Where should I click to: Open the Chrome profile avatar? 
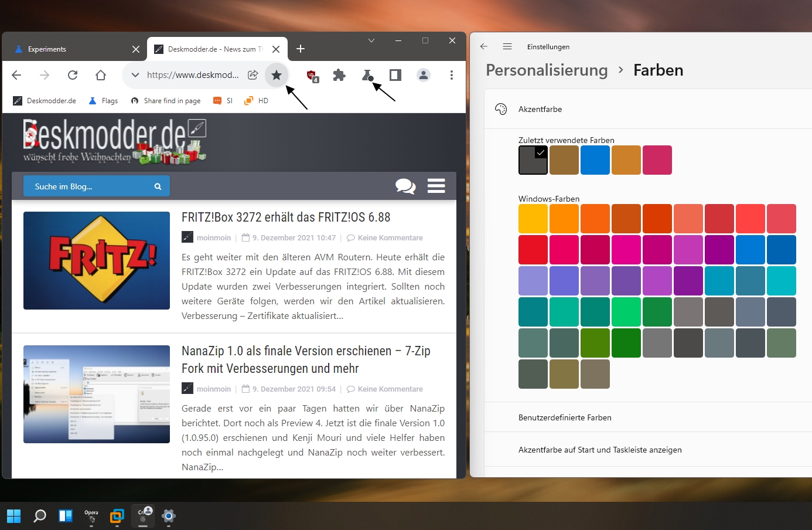point(423,75)
